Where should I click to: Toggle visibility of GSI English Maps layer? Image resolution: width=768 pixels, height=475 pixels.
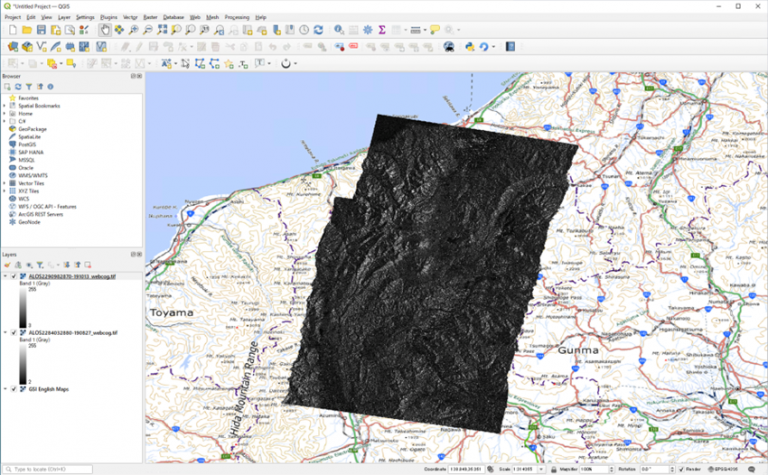[x=14, y=389]
